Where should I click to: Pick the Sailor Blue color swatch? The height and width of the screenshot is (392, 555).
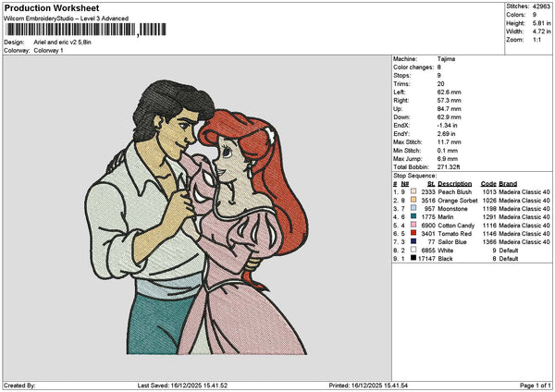(x=413, y=241)
